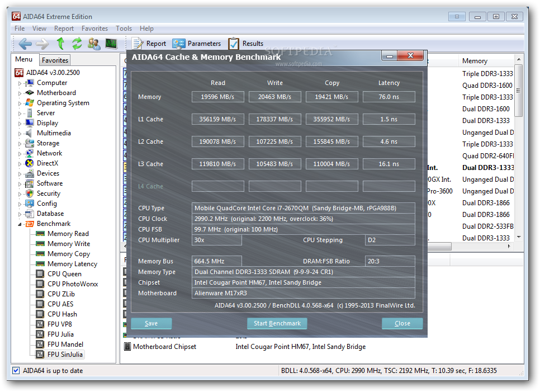Screen dimensions: 540x392
Task: Select the DirectX item in the tree
Action: pos(47,163)
